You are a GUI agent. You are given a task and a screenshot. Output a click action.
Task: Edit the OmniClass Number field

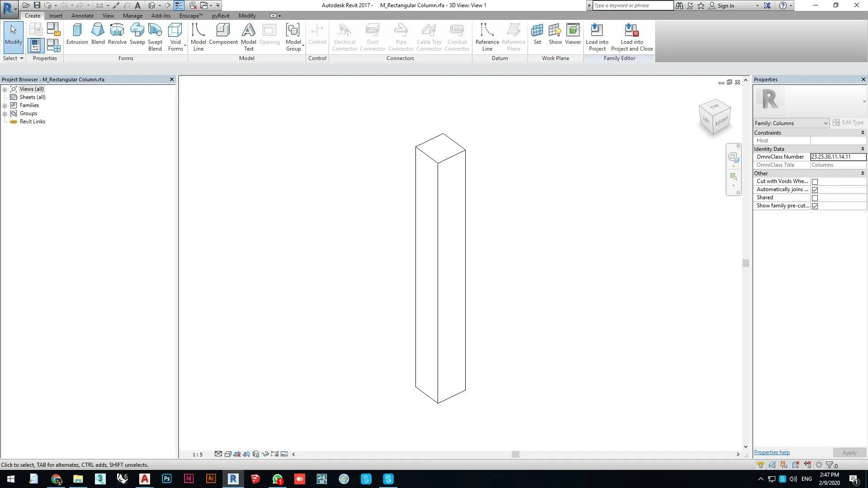(x=838, y=157)
